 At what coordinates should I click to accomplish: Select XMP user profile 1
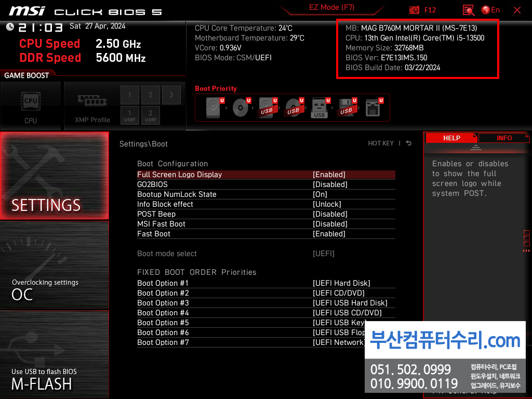tap(129, 115)
